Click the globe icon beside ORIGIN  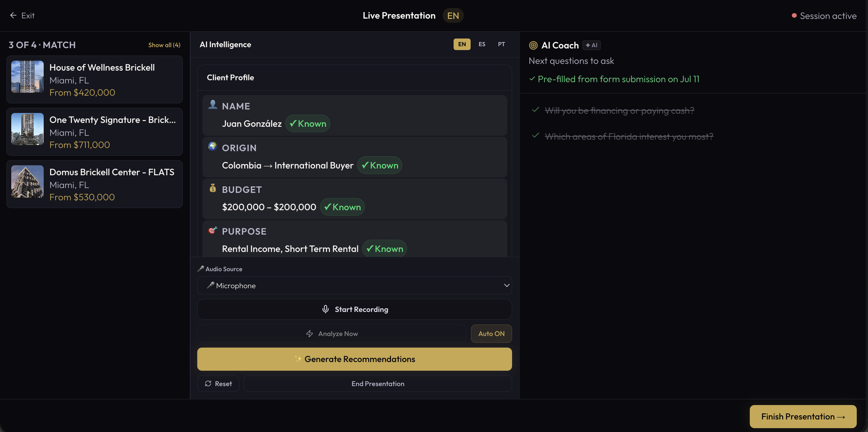pos(213,146)
